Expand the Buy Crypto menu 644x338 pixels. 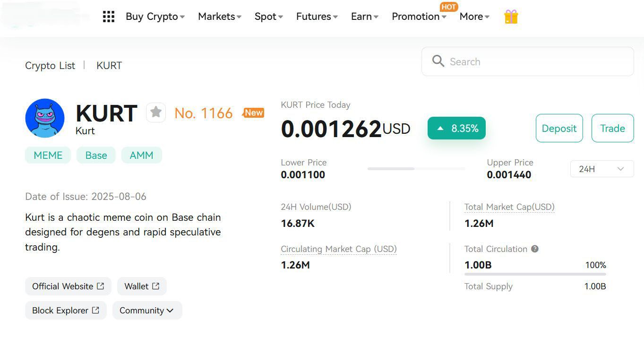[155, 17]
